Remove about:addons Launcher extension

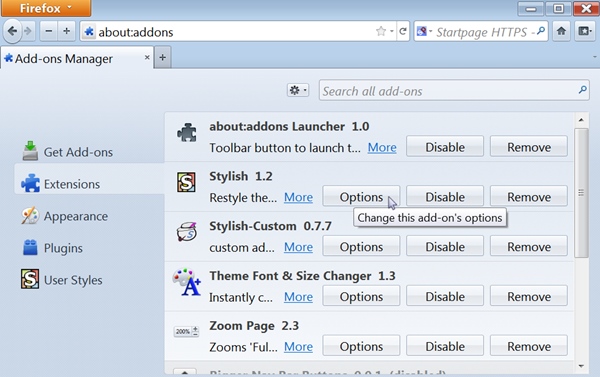(x=529, y=147)
